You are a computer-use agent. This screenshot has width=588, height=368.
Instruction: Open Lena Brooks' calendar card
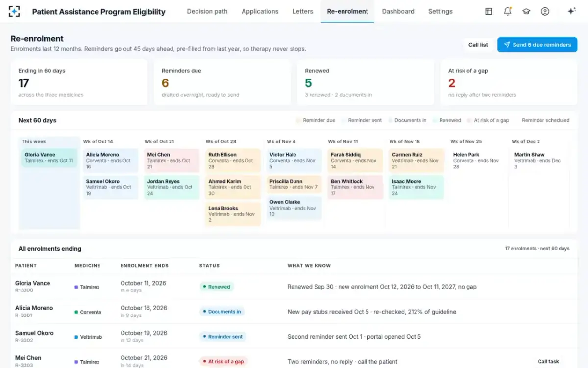[233, 214]
